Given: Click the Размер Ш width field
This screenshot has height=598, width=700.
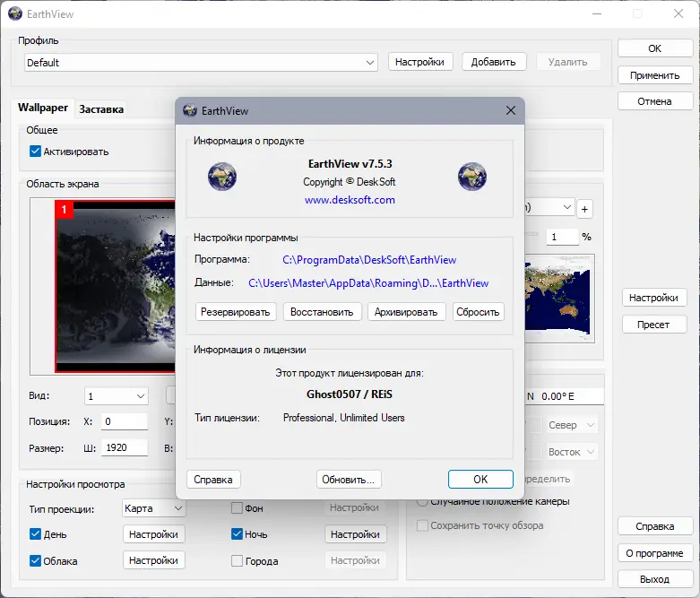Looking at the screenshot, I should (125, 447).
